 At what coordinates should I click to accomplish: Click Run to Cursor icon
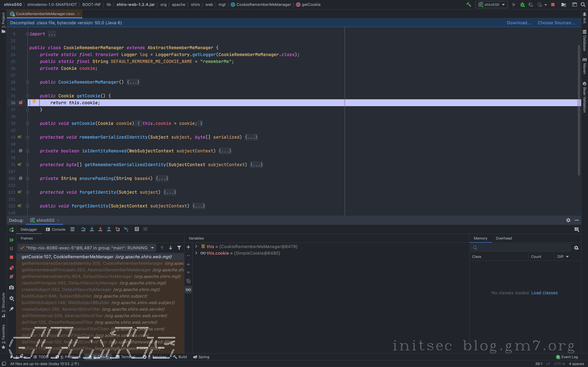click(x=126, y=229)
